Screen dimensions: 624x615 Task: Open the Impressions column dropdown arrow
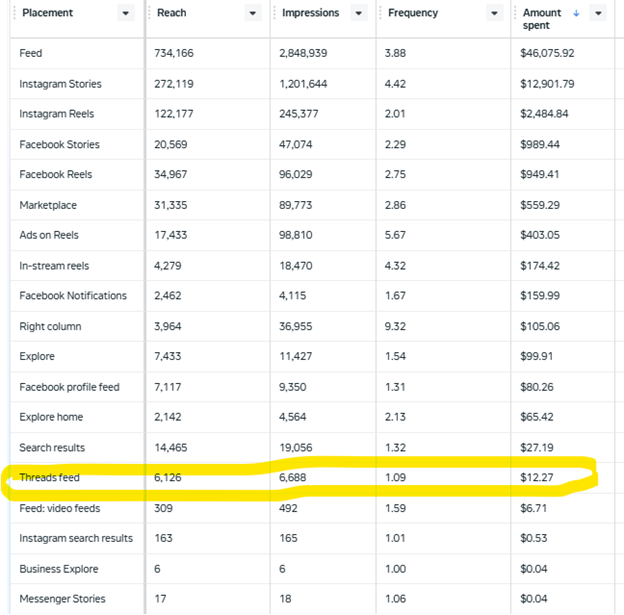click(359, 13)
